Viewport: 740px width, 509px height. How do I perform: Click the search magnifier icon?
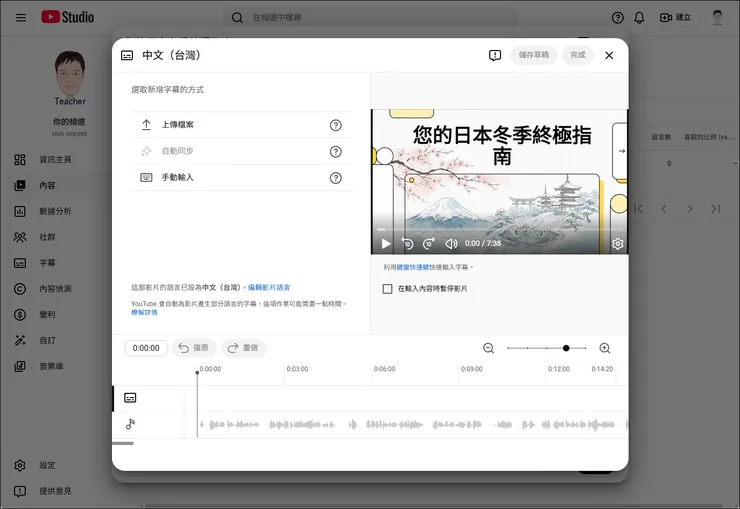pyautogui.click(x=237, y=18)
